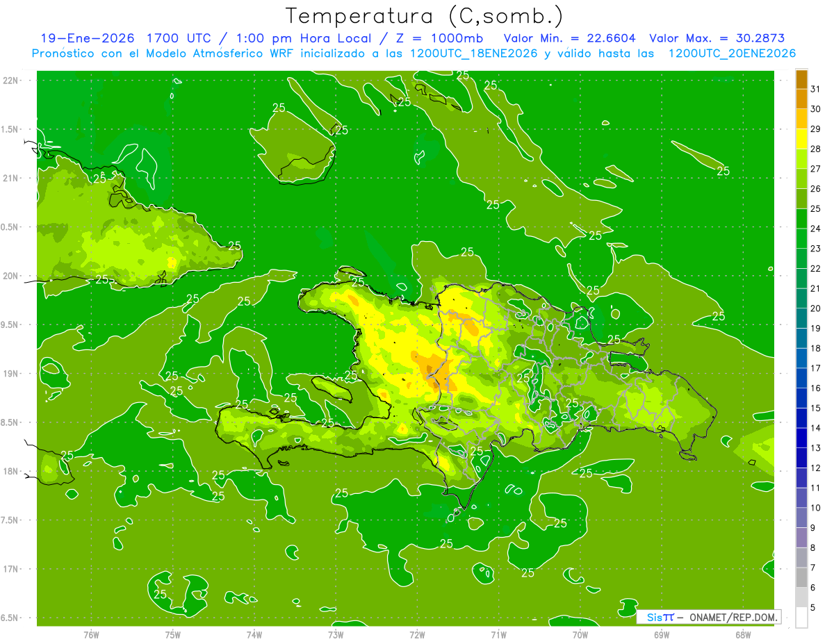Click the "9" legend label
The width and height of the screenshot is (834, 644).
[x=813, y=528]
